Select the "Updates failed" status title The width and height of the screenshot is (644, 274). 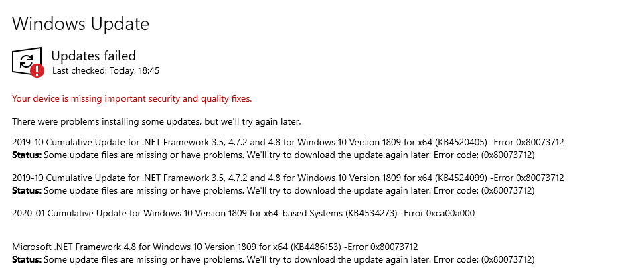click(94, 56)
